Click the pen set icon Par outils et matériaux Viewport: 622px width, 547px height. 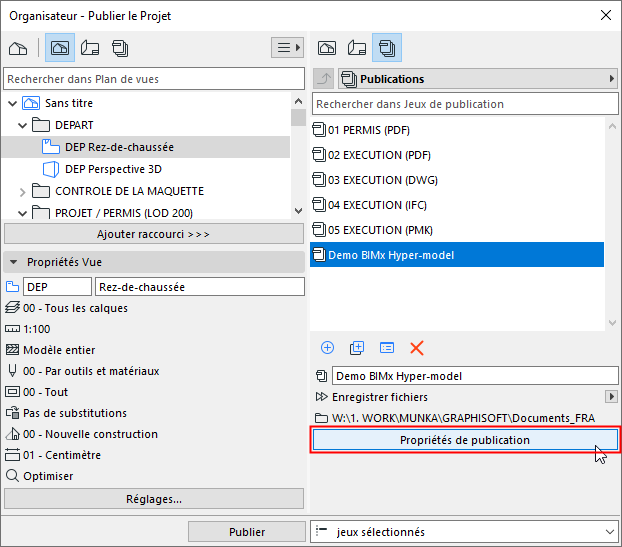click(x=12, y=371)
